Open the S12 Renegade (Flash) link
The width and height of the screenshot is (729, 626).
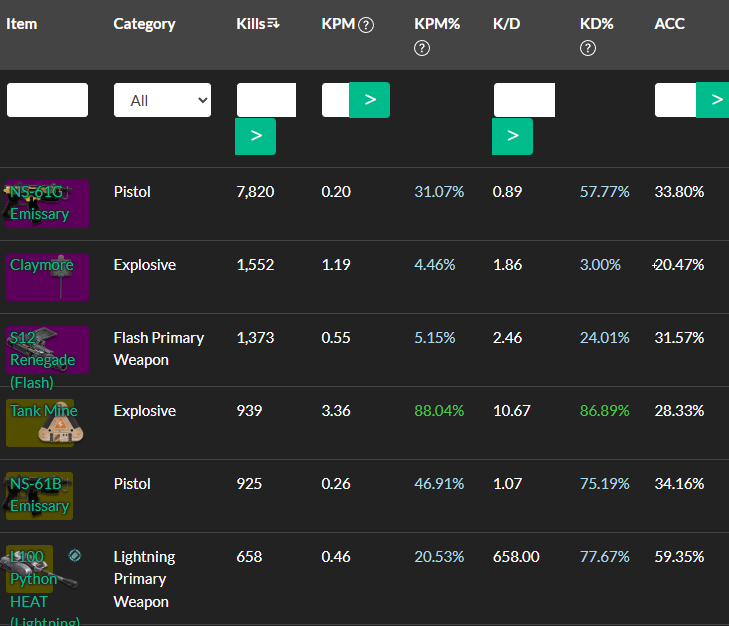[x=42, y=360]
